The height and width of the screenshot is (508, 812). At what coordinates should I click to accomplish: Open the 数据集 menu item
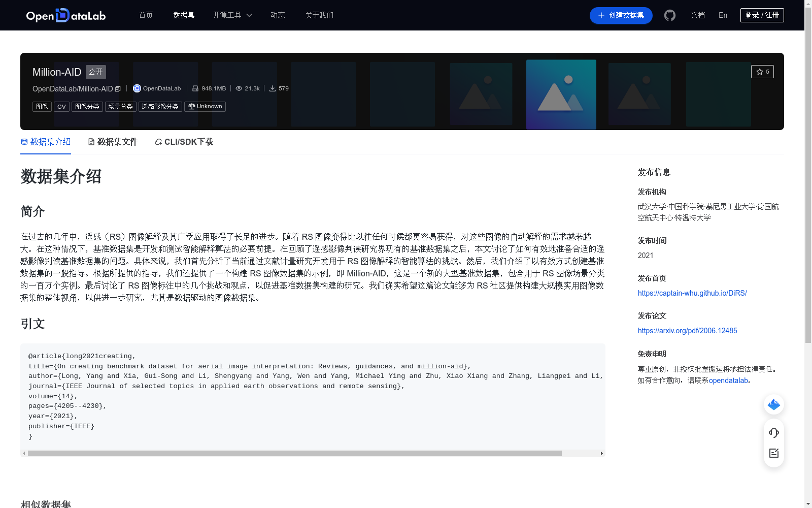(183, 15)
